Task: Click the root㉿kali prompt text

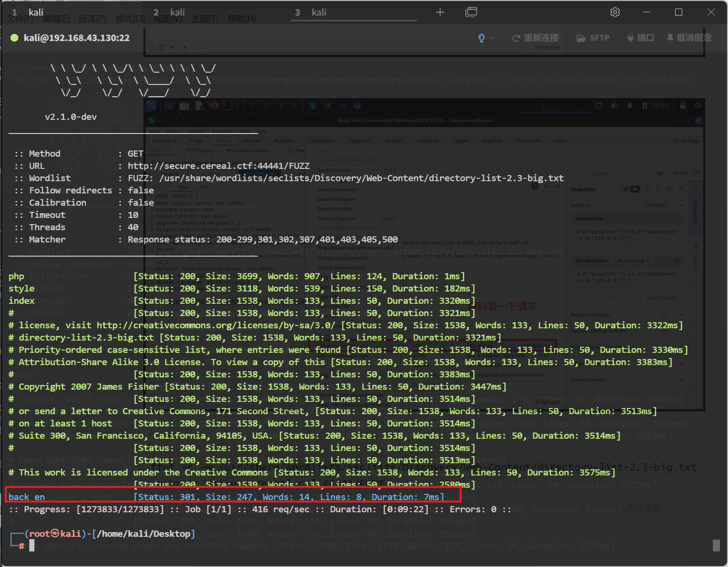Action: (55, 534)
